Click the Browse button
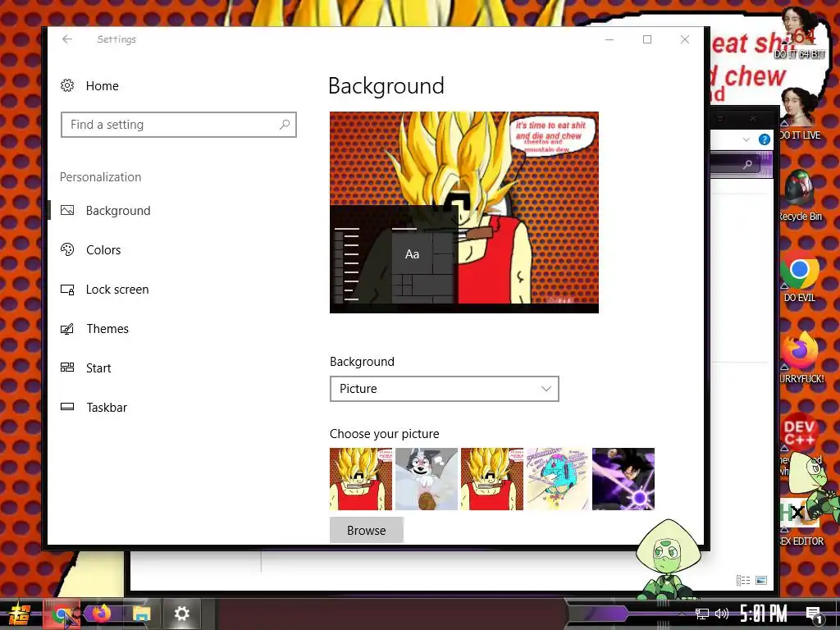Screen dimensions: 840x630 (367, 531)
